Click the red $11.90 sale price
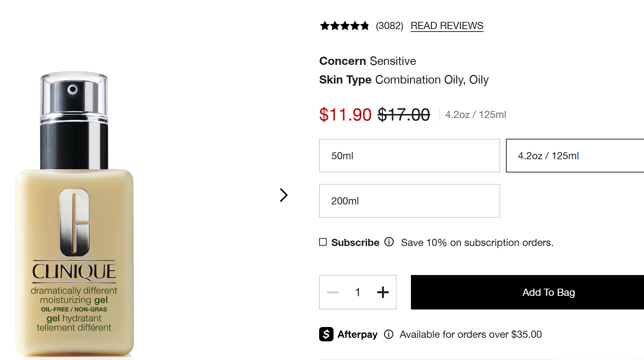 point(345,115)
